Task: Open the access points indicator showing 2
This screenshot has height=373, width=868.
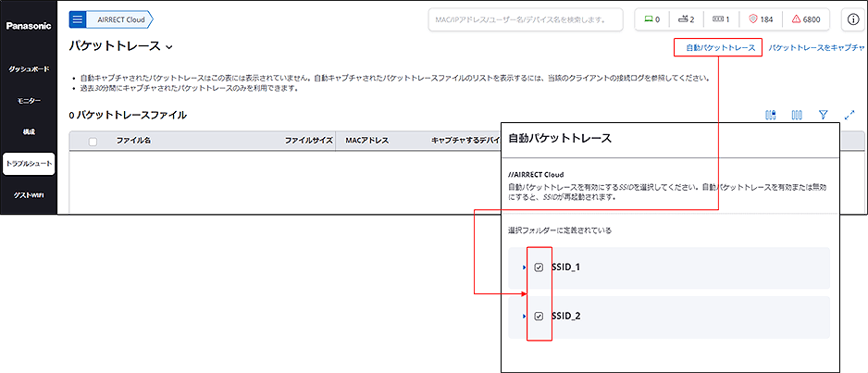Action: click(686, 19)
